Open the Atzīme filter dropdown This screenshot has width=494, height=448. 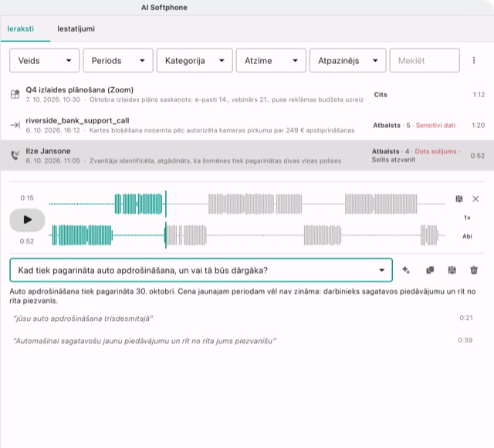tap(271, 60)
